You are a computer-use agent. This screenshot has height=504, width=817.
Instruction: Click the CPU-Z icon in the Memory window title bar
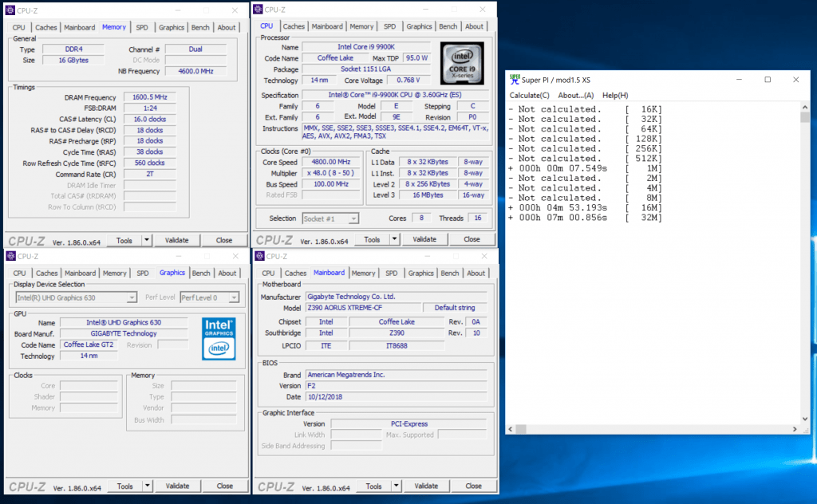(10, 10)
